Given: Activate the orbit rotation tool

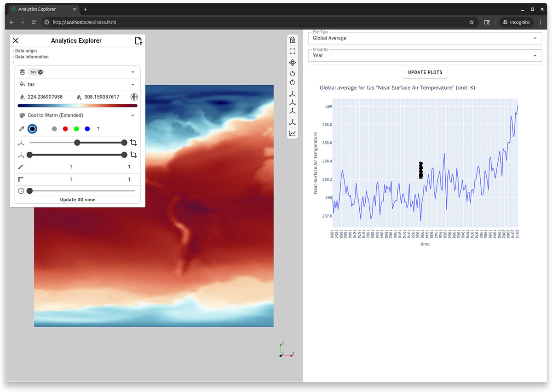Looking at the screenshot, I should pyautogui.click(x=292, y=62).
